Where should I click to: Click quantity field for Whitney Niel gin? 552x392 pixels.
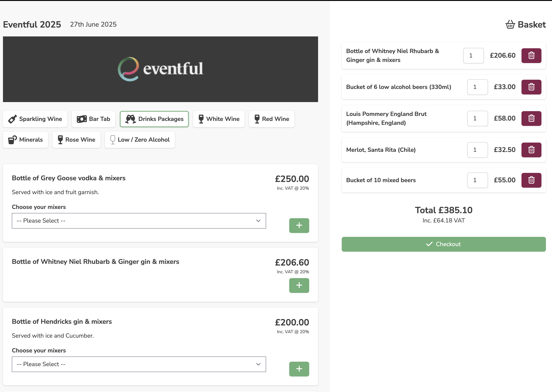click(473, 55)
